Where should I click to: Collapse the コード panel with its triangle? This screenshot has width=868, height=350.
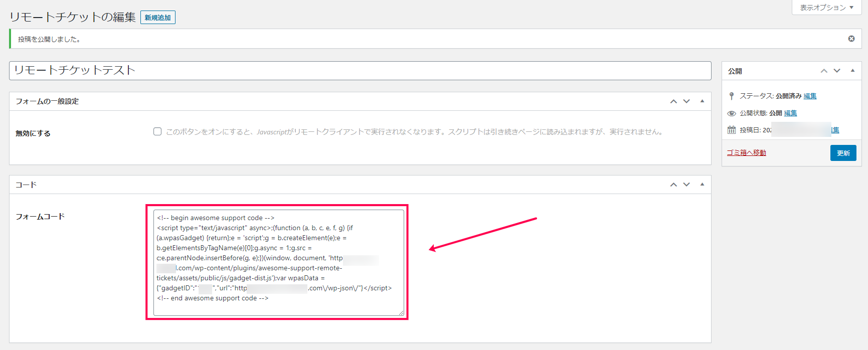702,185
